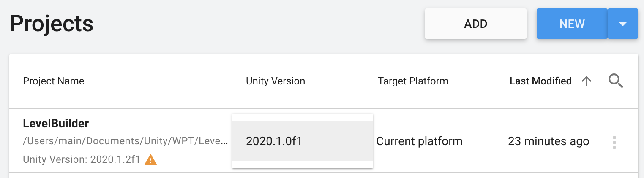Click the "23 minutes ago" timestamp
This screenshot has width=644, height=178.
click(x=548, y=141)
